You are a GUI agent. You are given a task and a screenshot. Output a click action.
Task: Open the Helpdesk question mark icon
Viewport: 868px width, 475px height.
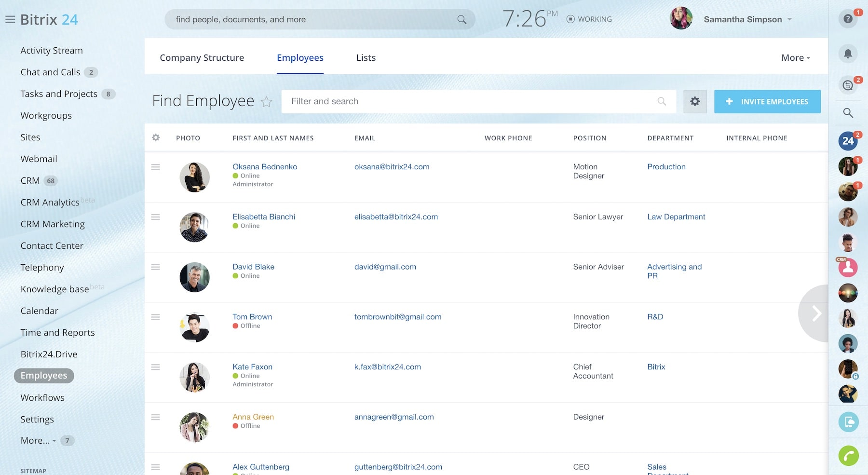coord(848,19)
